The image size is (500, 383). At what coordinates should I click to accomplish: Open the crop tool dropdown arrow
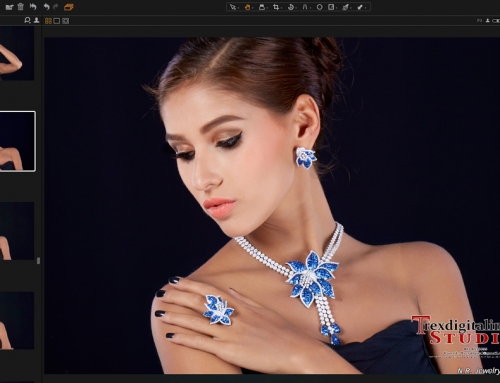(x=281, y=8)
